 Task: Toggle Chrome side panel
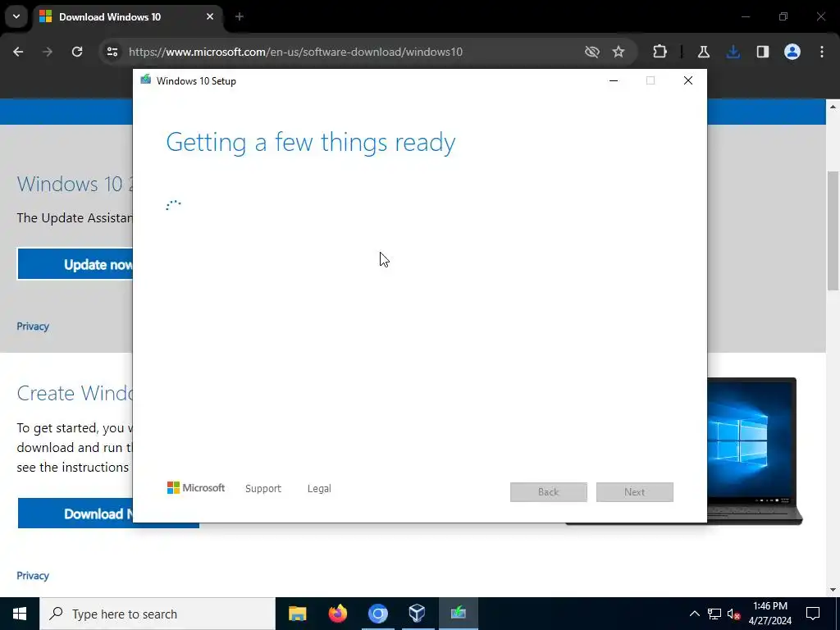763,52
